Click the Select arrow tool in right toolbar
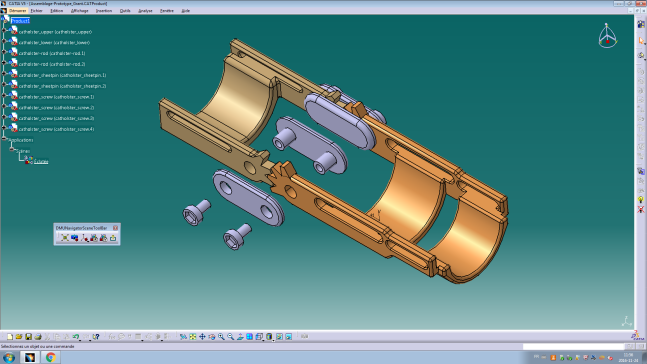 (x=641, y=40)
